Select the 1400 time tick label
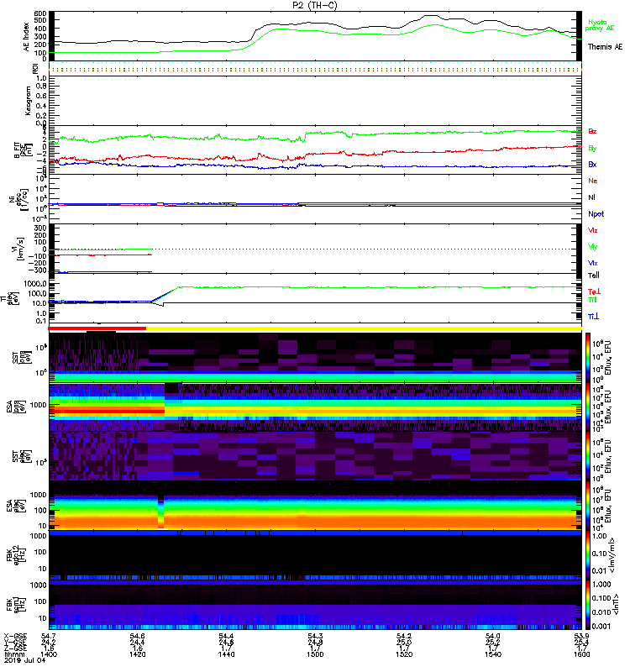Screen dimensions: 630x672 click(49, 654)
